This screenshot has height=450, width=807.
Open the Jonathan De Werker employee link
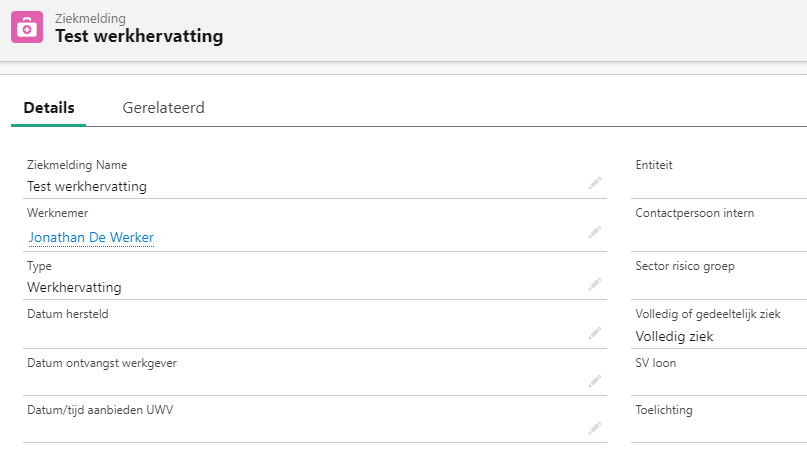click(91, 237)
